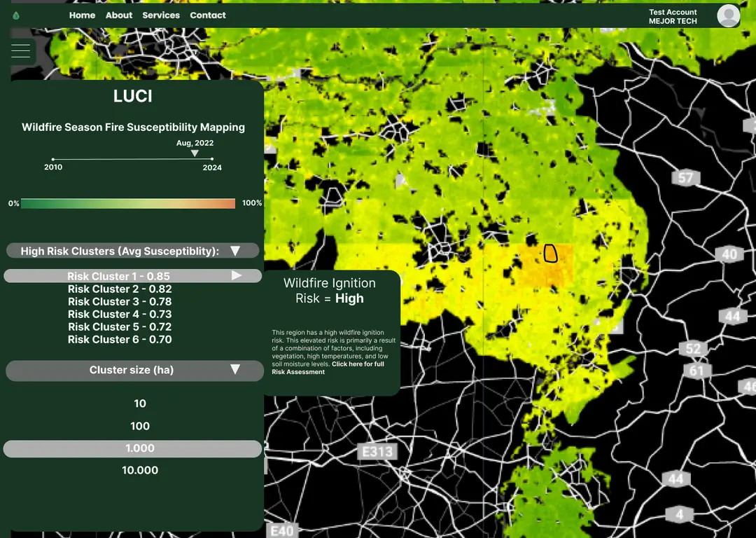The image size is (756, 538).
Task: Click the LUCI panel title
Action: click(132, 96)
